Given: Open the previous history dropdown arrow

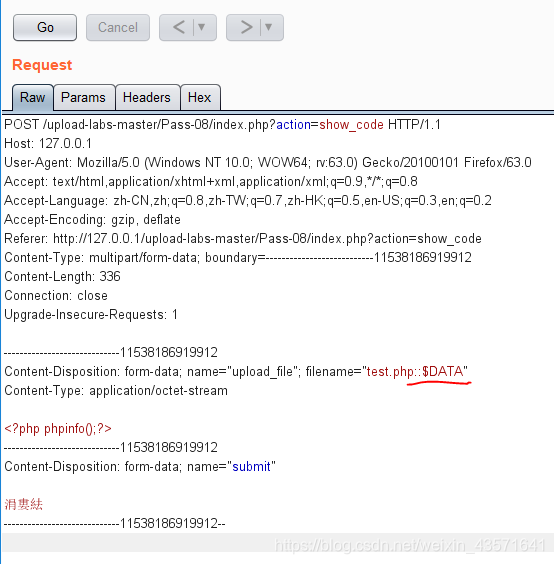Looking at the screenshot, I should click(202, 27).
